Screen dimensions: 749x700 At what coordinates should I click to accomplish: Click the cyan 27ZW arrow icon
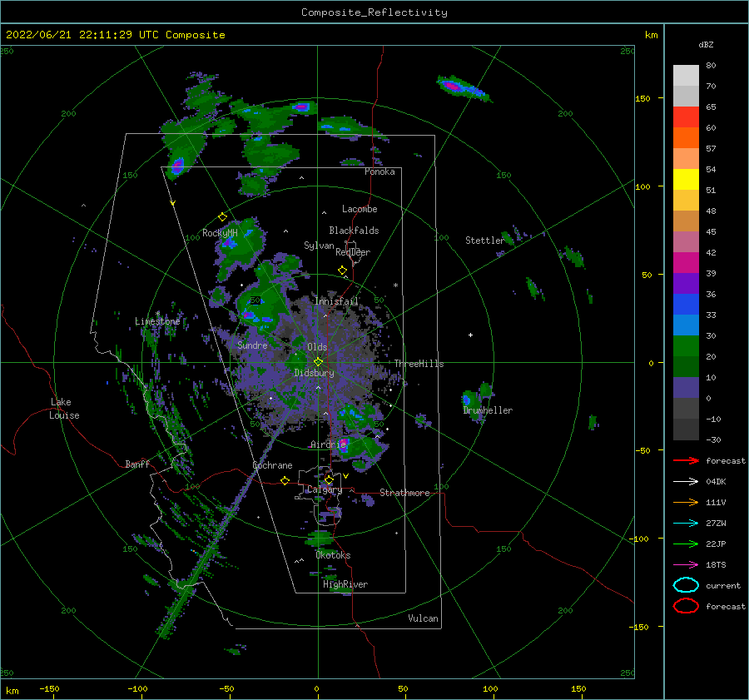pos(686,524)
